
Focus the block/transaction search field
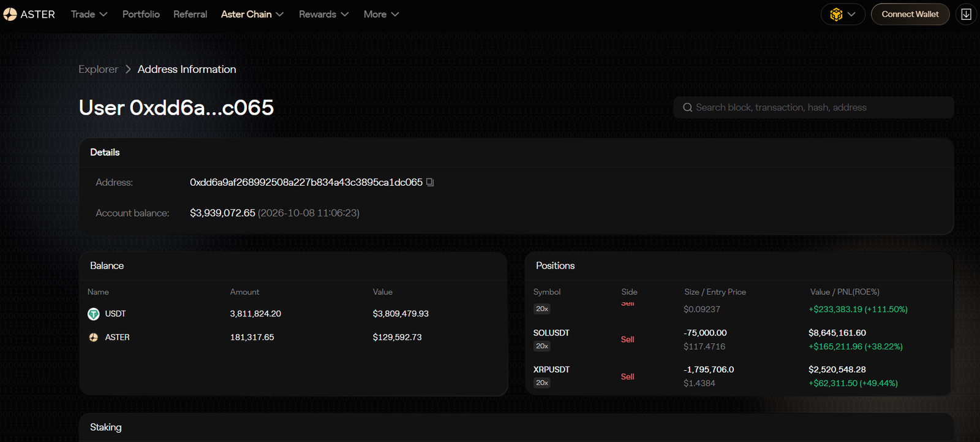pos(814,107)
